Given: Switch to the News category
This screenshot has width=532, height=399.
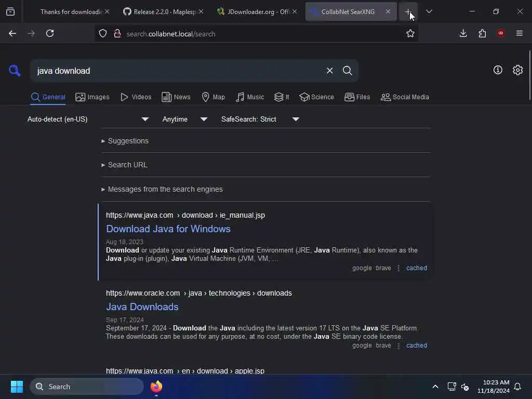Looking at the screenshot, I should [x=176, y=97].
